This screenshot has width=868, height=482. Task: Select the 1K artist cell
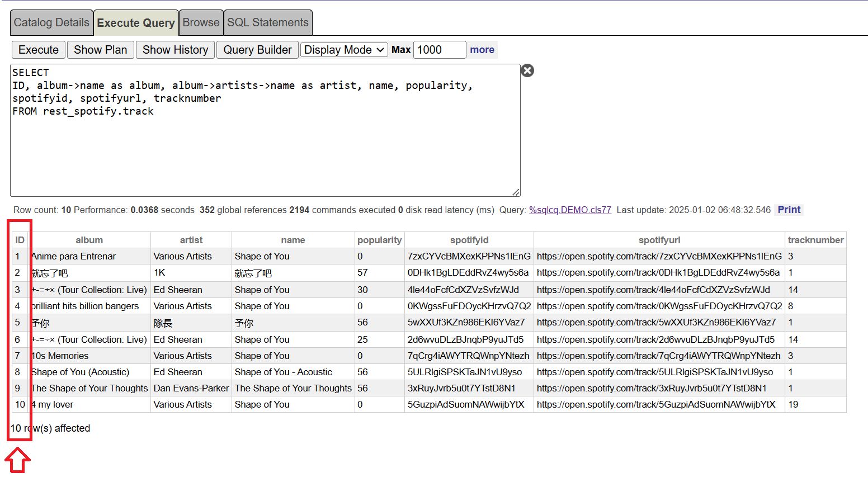tap(191, 273)
